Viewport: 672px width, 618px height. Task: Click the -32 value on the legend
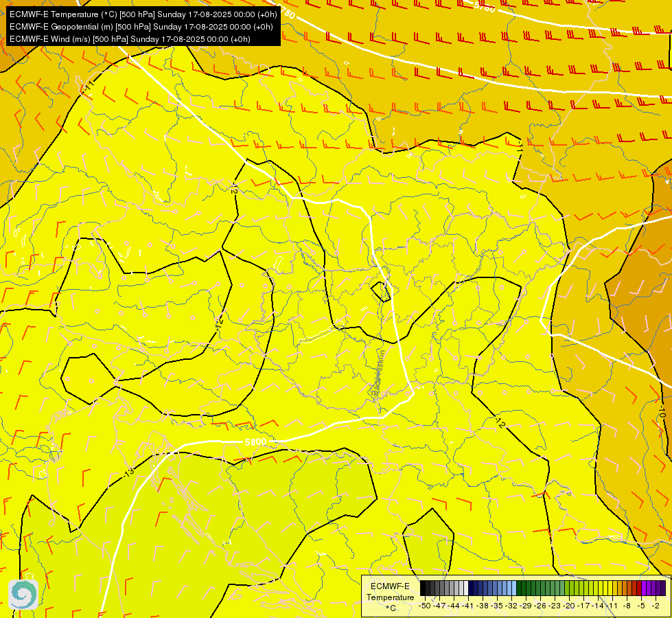coord(511,606)
